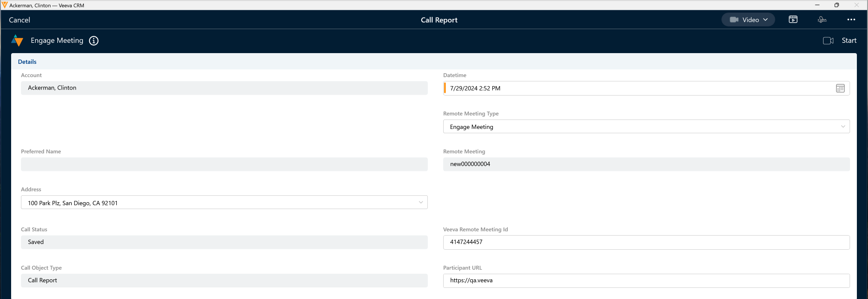This screenshot has width=868, height=299.
Task: Open the more options ellipsis menu
Action: tap(851, 20)
